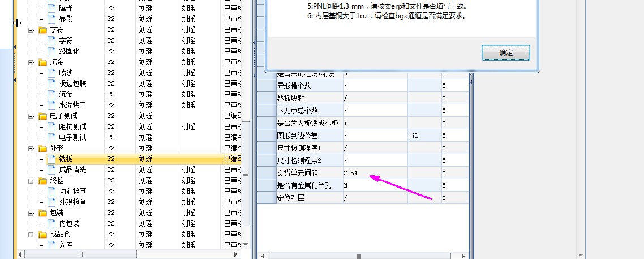
Task: Click the 铣板 document icon
Action: tap(51, 159)
